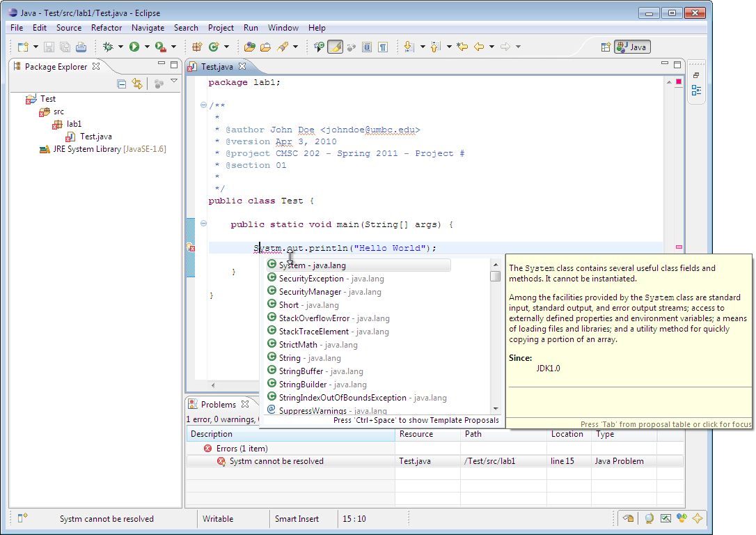This screenshot has width=756, height=535.
Task: Click the Next Annotation arrow icon
Action: 409,47
